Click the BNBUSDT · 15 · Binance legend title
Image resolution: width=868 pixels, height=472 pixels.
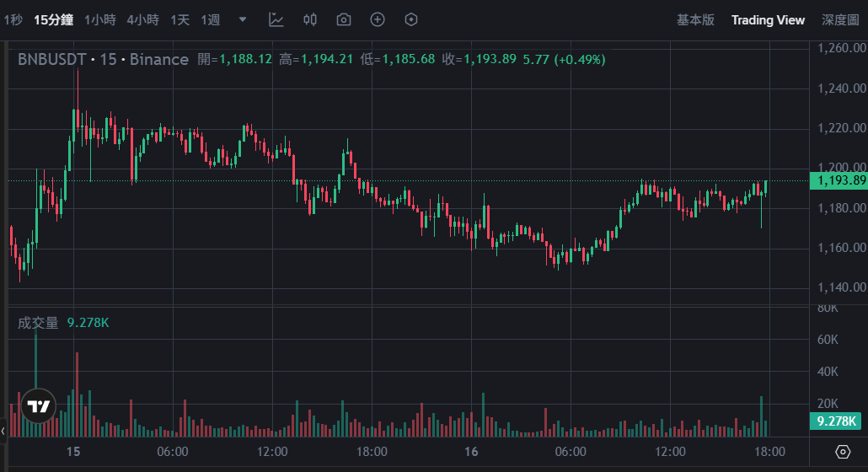point(103,59)
